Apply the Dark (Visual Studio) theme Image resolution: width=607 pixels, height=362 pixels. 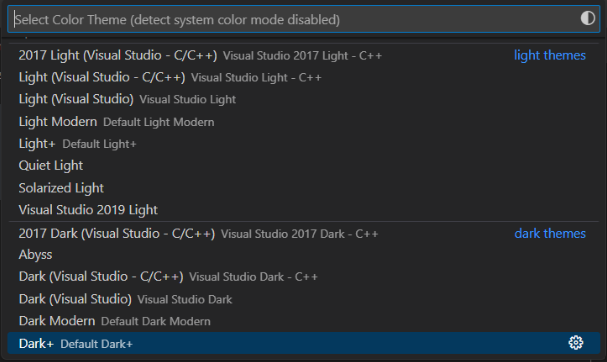[304, 299]
